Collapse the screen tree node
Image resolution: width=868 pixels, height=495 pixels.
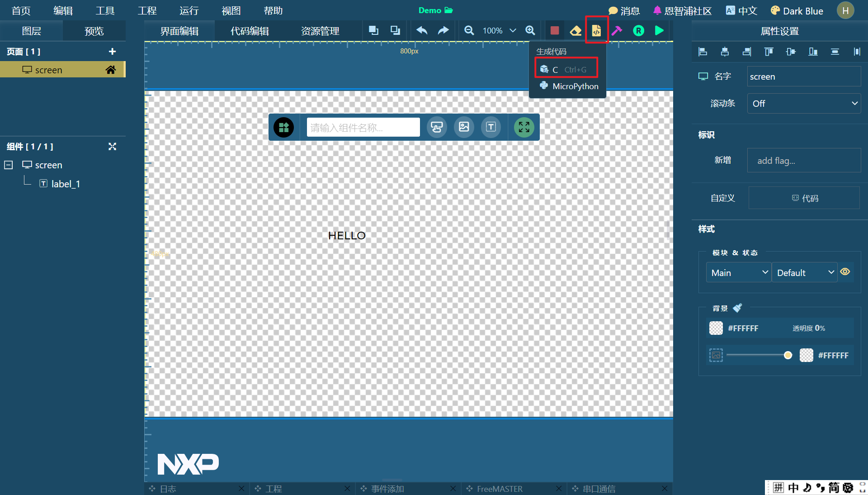pyautogui.click(x=9, y=165)
